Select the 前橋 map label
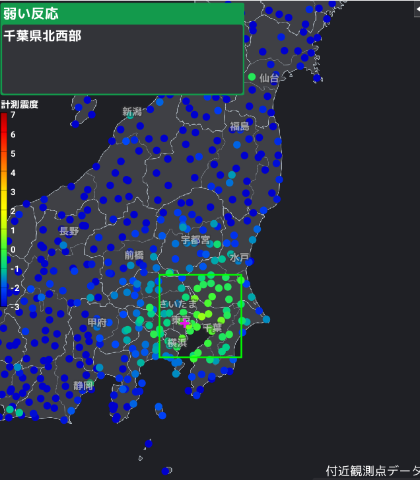Screen dimensions: 420x480 click(134, 255)
